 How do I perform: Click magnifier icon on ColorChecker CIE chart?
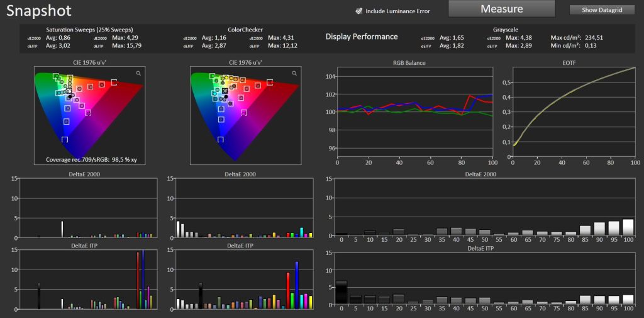(x=294, y=73)
